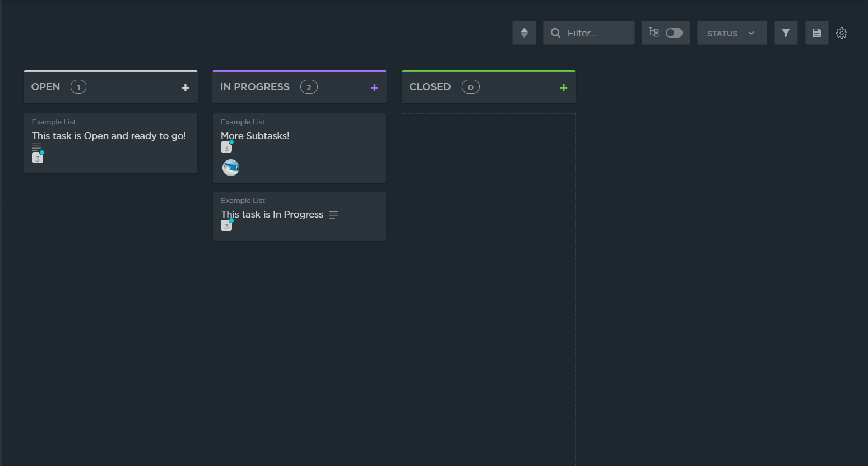The height and width of the screenshot is (466, 868).
Task: Toggle the subtasks display switch
Action: click(674, 33)
